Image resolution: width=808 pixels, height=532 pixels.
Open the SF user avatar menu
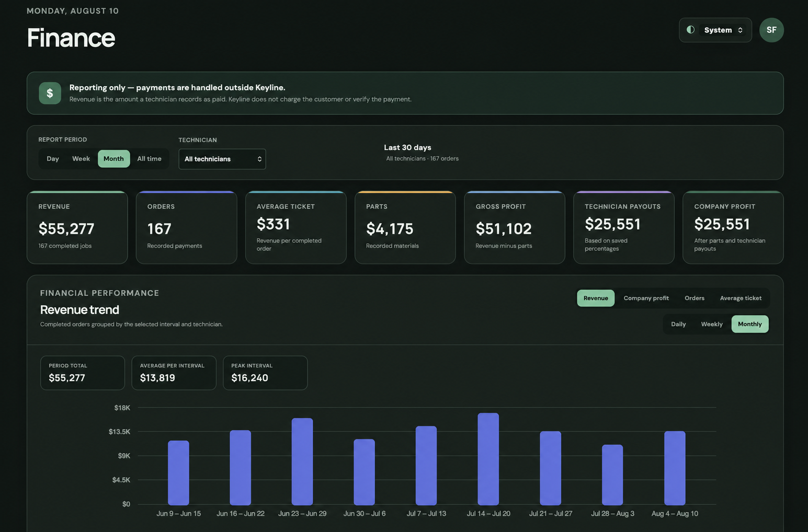pos(771,30)
